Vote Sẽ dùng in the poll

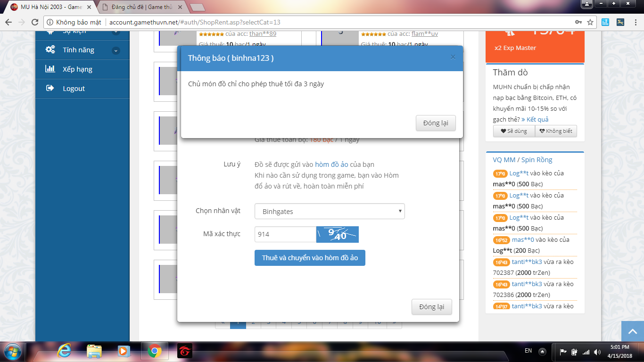(513, 131)
